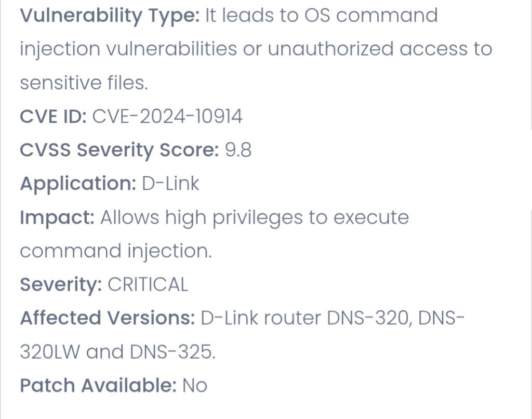Click the 'CVE ID:' label
Image resolution: width=532 pixels, height=419 pixels.
(54, 116)
